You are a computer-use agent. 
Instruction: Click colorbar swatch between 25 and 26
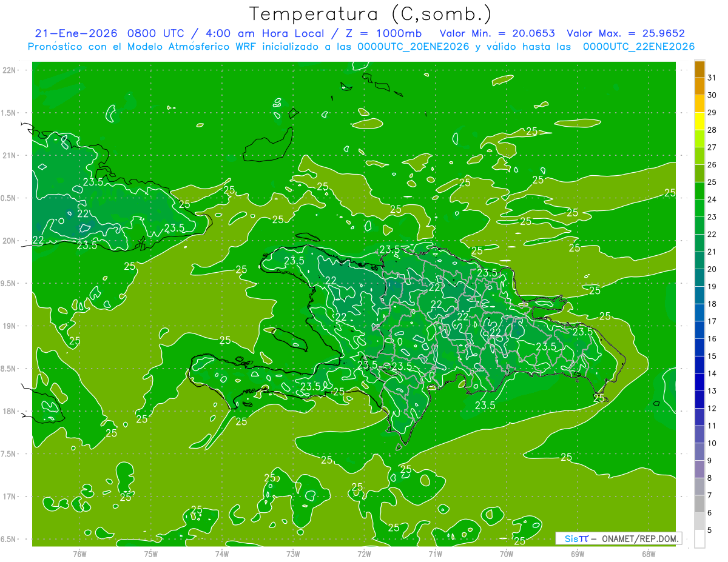700,174
